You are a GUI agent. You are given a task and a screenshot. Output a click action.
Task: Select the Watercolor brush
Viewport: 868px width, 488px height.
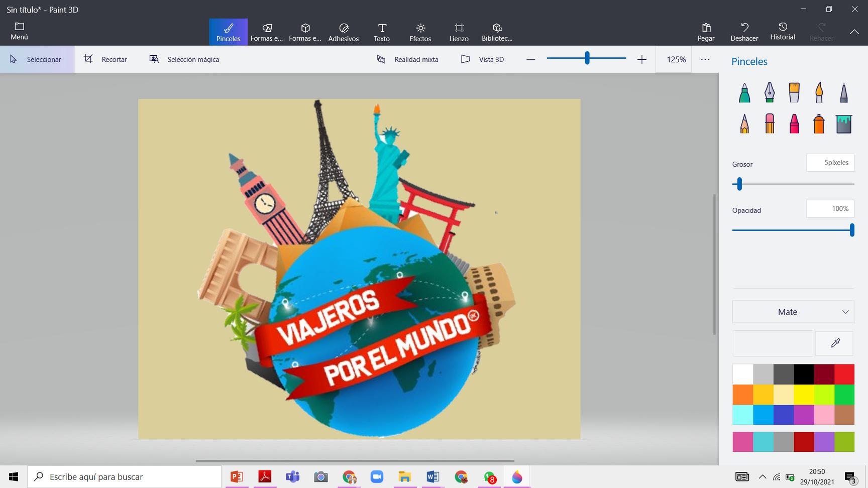[819, 93]
